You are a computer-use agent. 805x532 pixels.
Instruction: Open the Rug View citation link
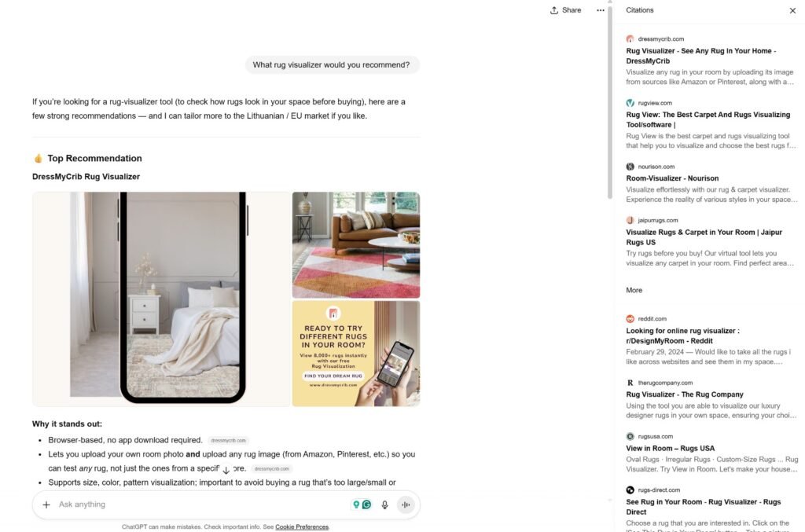coord(708,119)
